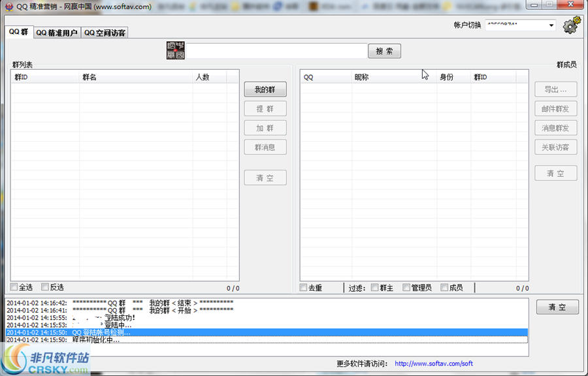Enable the 去重 checkbox

click(303, 287)
